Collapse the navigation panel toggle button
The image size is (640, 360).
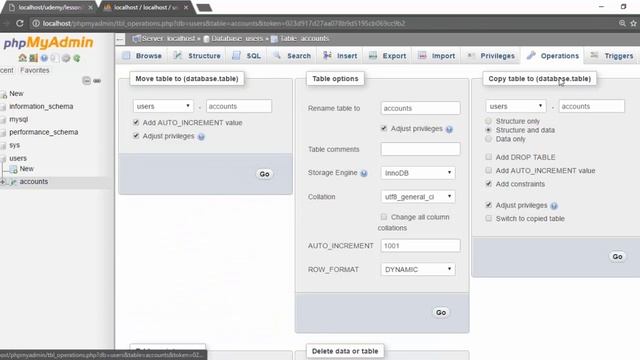click(x=120, y=39)
